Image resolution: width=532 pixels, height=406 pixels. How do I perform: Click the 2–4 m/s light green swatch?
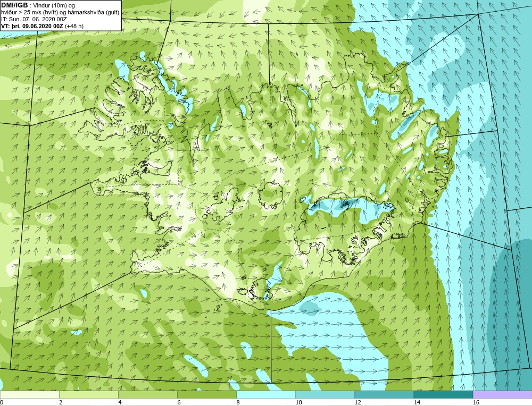[x=88, y=394]
